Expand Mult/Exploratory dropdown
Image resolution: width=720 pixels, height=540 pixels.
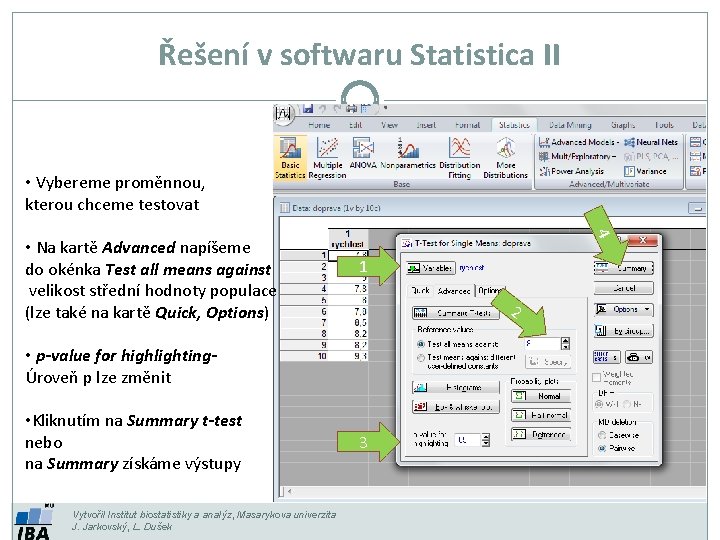(577, 157)
